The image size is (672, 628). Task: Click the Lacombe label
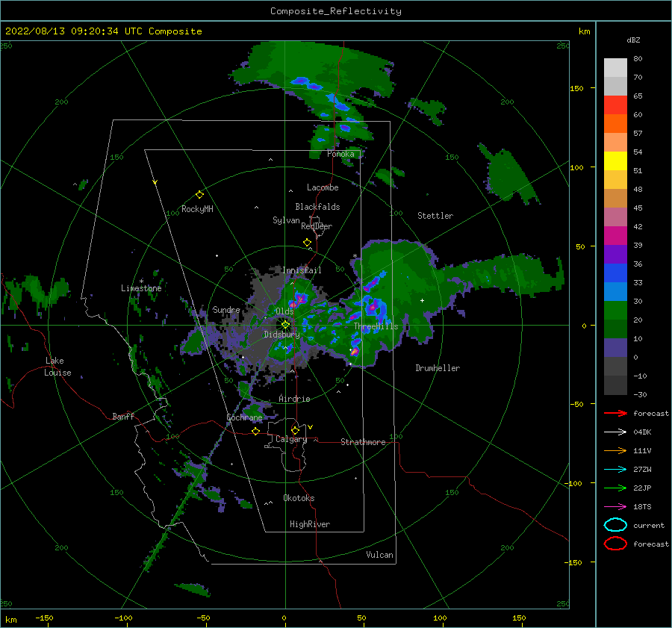coord(323,187)
